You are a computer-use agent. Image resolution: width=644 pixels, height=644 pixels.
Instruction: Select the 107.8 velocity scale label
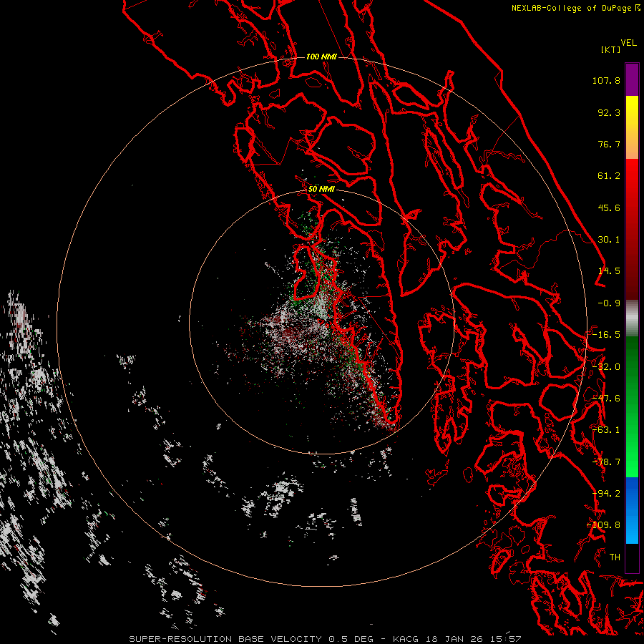(606, 80)
